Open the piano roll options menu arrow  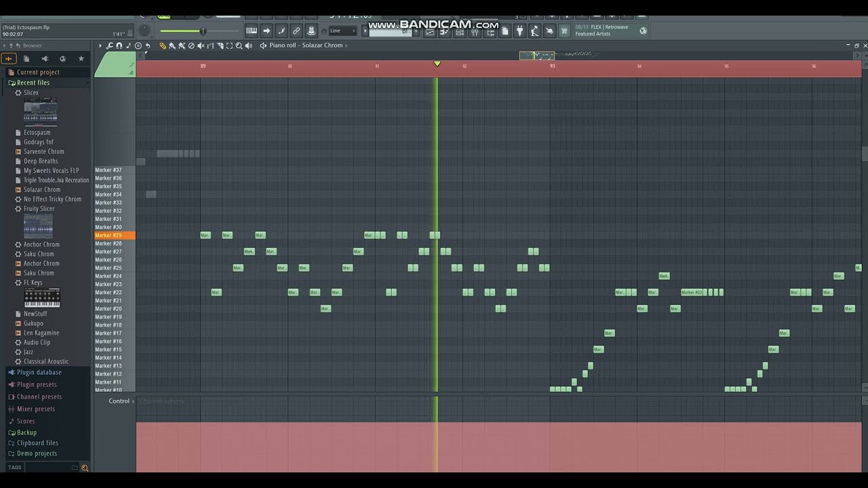(100, 45)
